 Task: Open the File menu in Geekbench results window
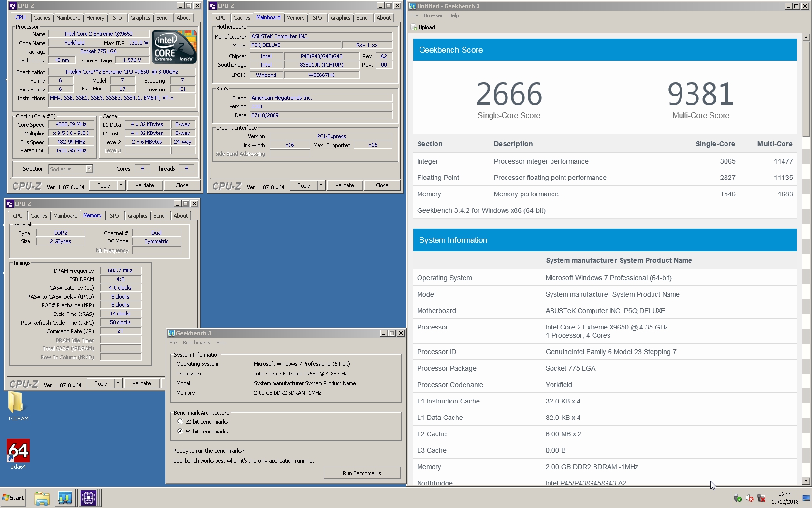point(414,15)
